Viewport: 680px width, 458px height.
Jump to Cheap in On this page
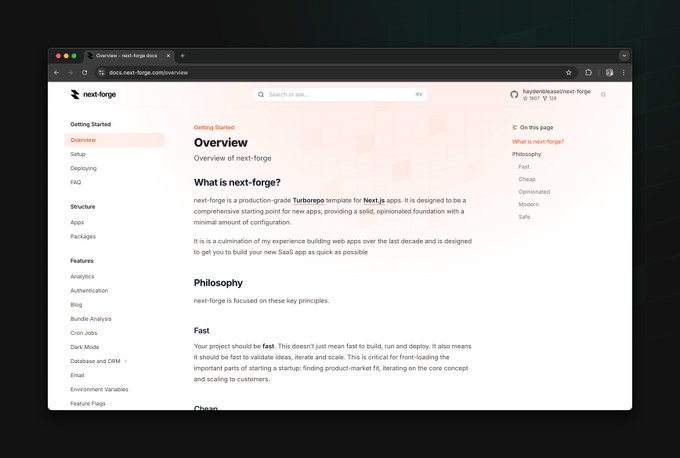tap(527, 180)
